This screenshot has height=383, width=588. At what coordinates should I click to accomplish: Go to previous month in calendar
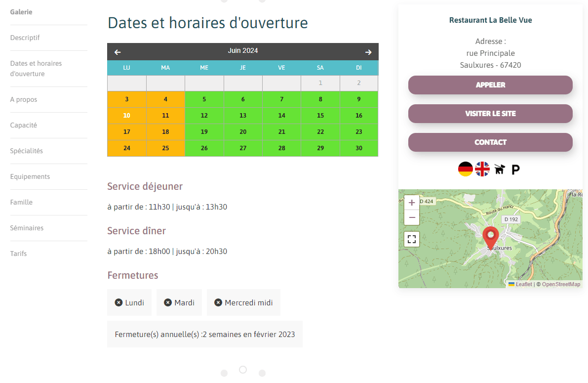tap(118, 52)
